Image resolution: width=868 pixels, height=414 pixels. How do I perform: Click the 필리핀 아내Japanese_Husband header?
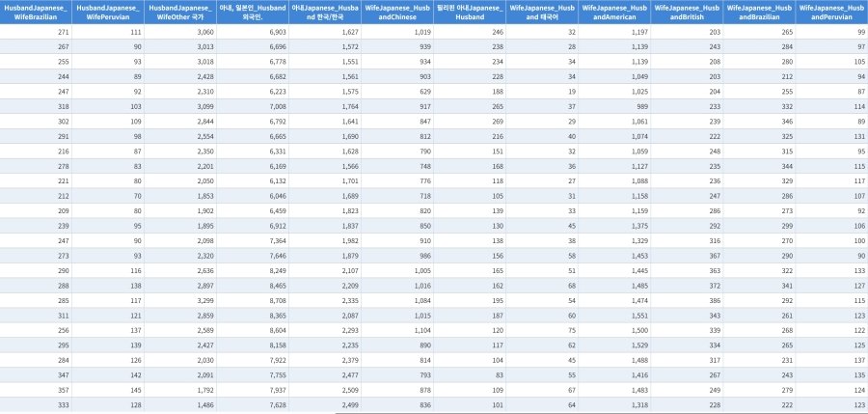click(x=470, y=13)
